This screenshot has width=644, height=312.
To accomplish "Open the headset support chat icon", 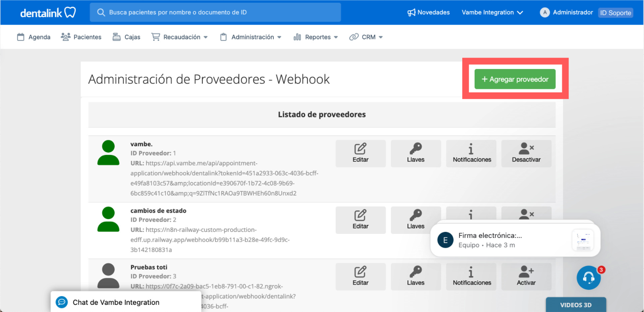I will pyautogui.click(x=588, y=278).
